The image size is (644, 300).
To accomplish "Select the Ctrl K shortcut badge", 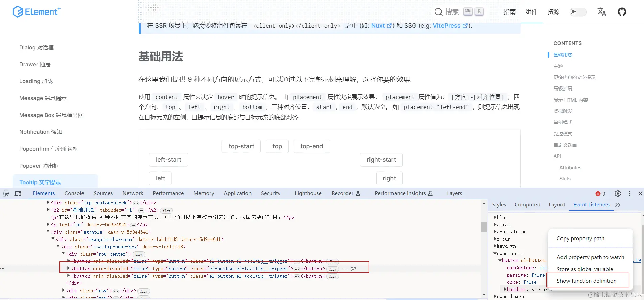I will [x=474, y=11].
